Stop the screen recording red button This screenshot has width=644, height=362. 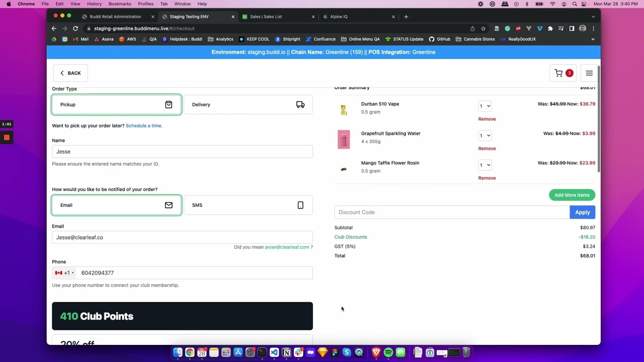(7, 138)
